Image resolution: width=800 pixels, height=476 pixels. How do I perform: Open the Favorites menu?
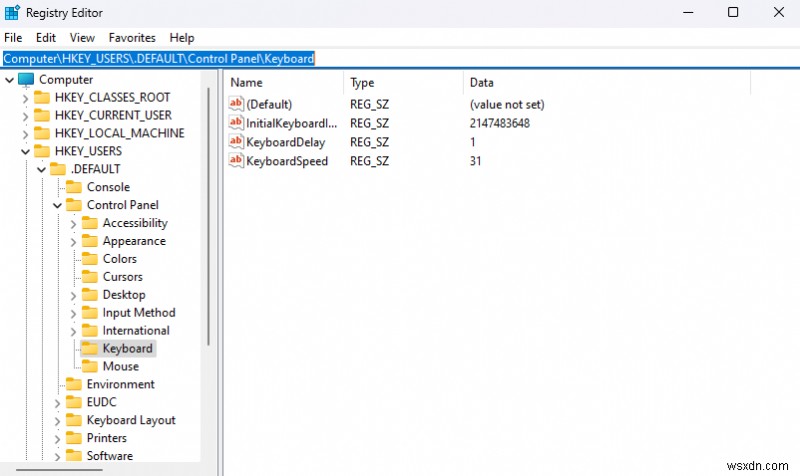point(132,38)
